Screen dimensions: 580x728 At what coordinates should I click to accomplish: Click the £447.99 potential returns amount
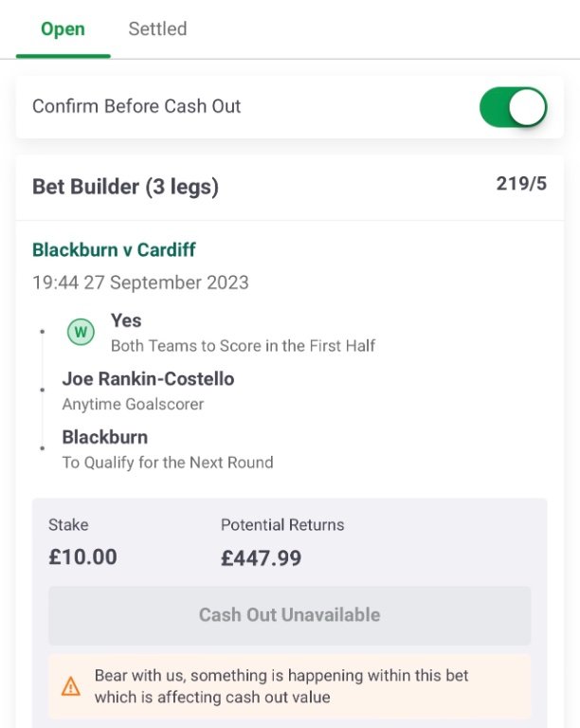[x=261, y=557]
